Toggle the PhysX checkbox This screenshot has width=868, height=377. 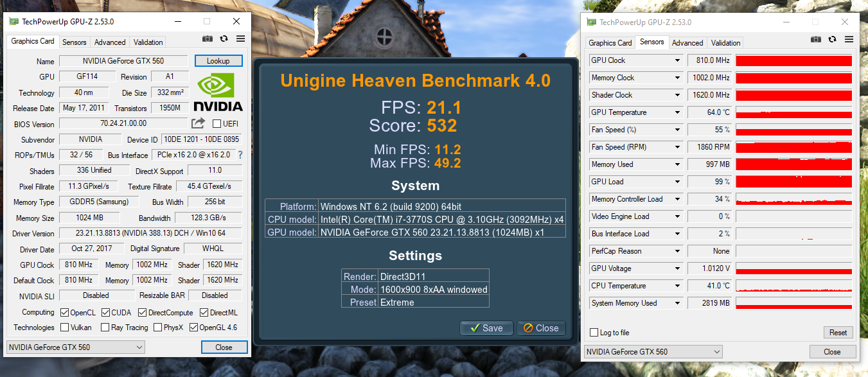click(157, 328)
